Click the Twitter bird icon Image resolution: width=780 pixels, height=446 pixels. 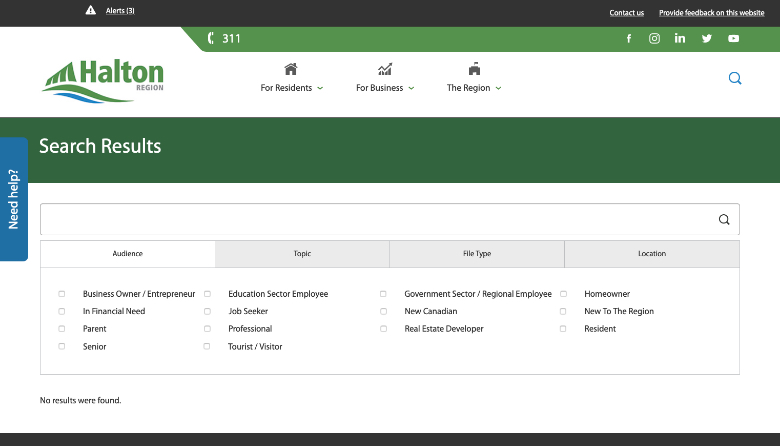[x=707, y=39]
